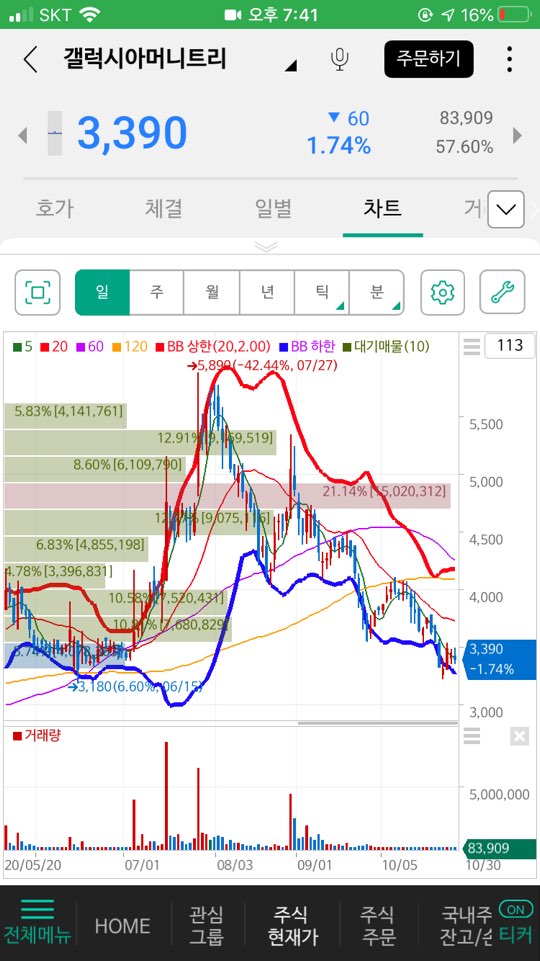
Task: Expand the tab list chevron
Action: [x=506, y=210]
